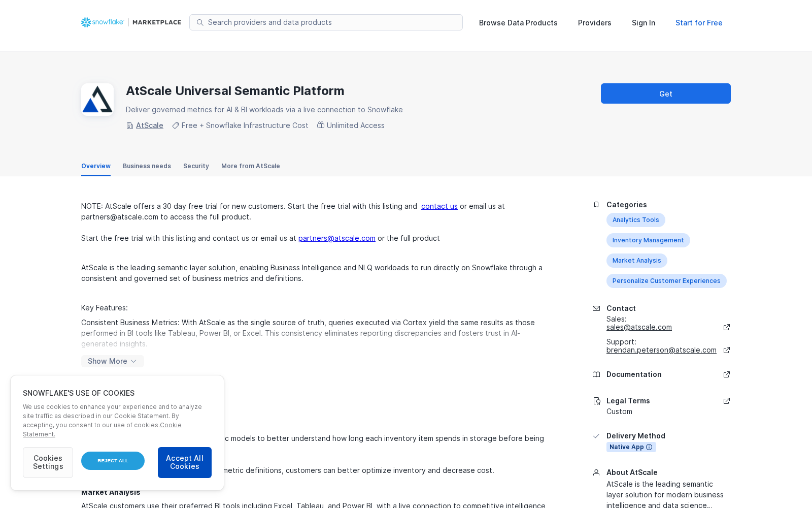This screenshot has width=812, height=508.
Task: Click the gift icon beside Unlimited Access
Action: (x=321, y=125)
